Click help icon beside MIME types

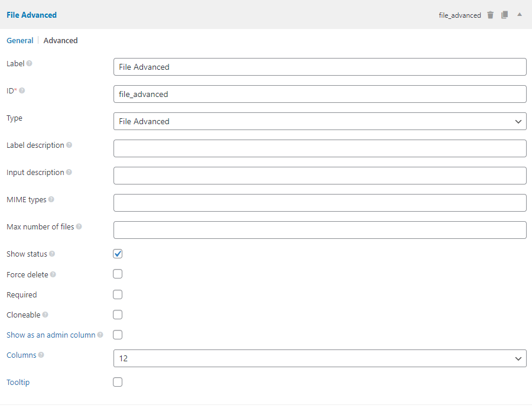[x=51, y=200]
